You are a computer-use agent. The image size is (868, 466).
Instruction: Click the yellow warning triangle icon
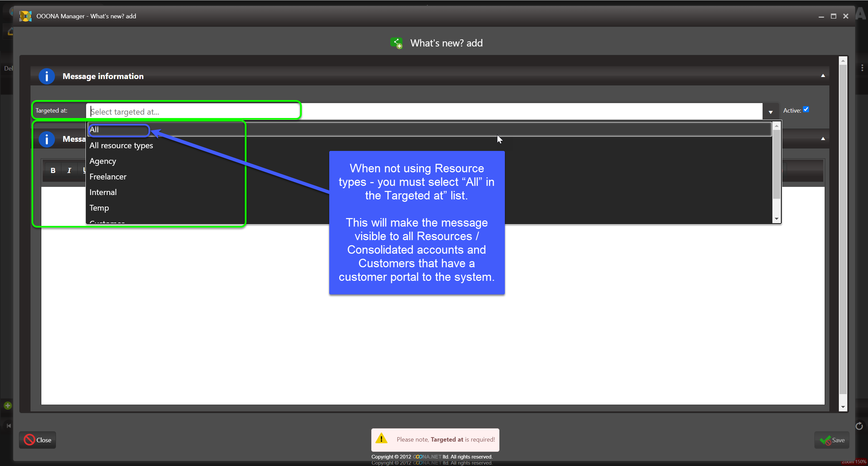[381, 439]
